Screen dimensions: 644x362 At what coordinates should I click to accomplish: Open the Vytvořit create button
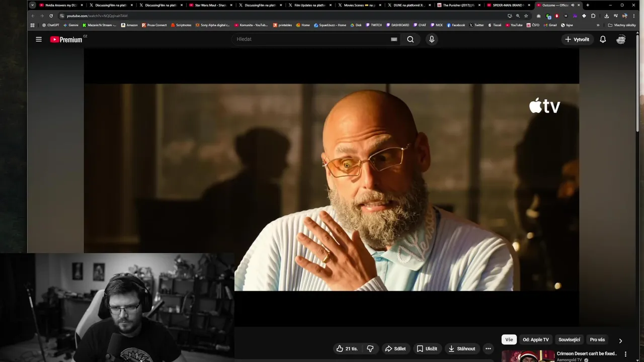pos(577,39)
